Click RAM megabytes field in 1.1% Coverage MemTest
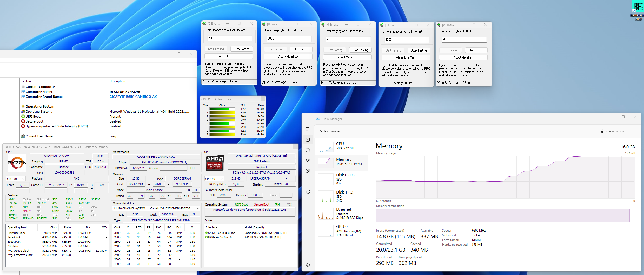The width and height of the screenshot is (644, 275). tap(407, 40)
